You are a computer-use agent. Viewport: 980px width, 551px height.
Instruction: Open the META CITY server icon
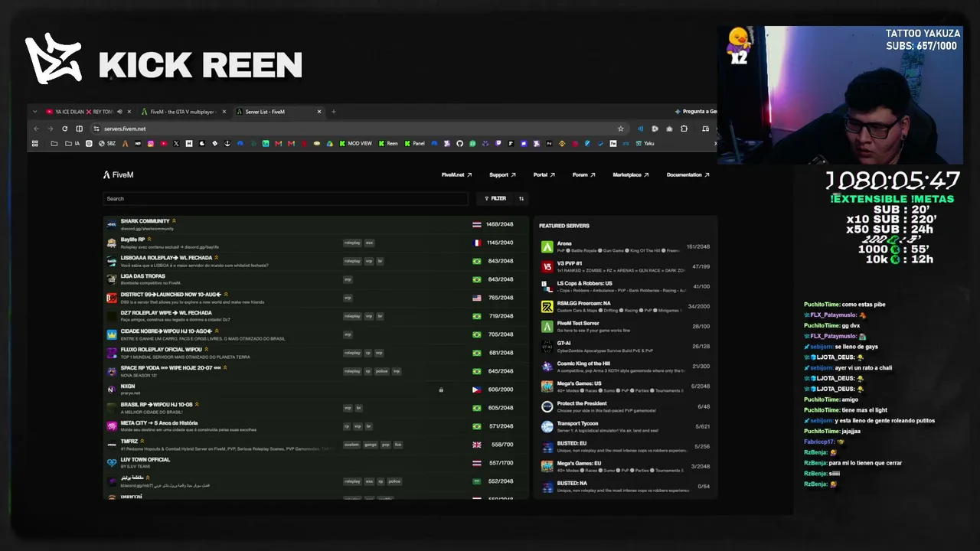tap(112, 426)
